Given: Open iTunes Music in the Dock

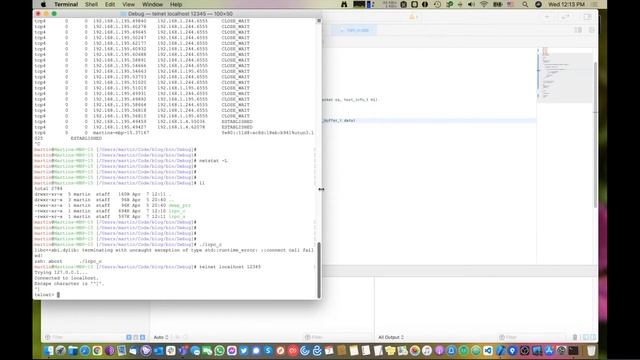Looking at the screenshot, I should 427,351.
